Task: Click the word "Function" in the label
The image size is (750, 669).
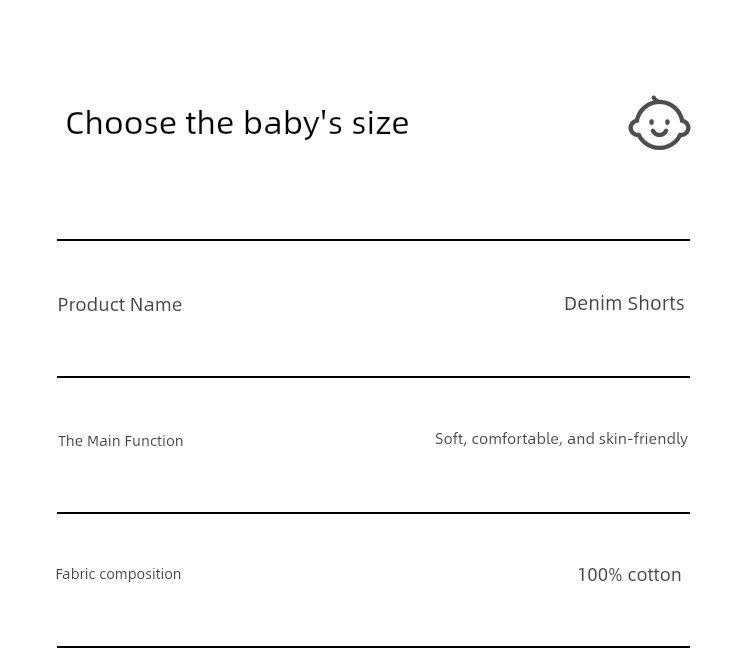Action: [x=155, y=441]
